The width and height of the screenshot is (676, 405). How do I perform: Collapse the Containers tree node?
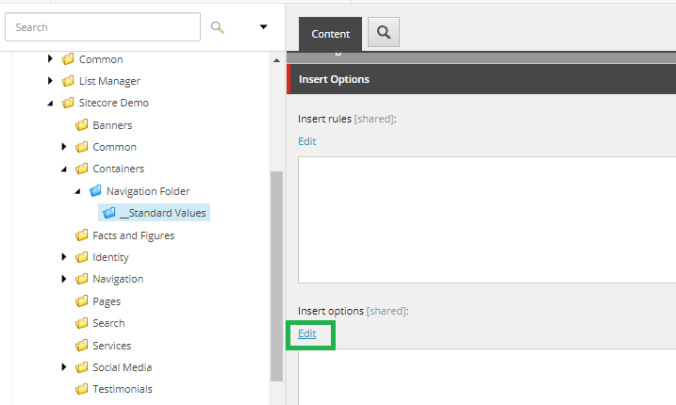64,169
